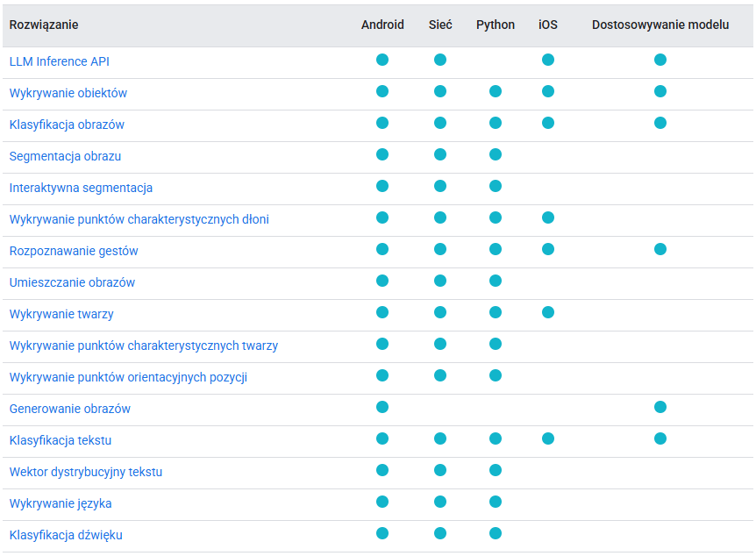Image resolution: width=756 pixels, height=556 pixels.
Task: Click Python dot in Segmentacja obrazu row
Action: click(496, 155)
